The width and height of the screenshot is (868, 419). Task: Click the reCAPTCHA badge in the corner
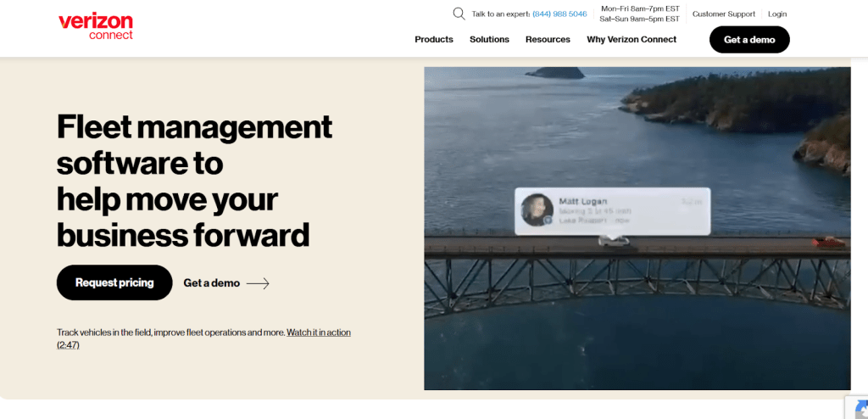coord(856,407)
